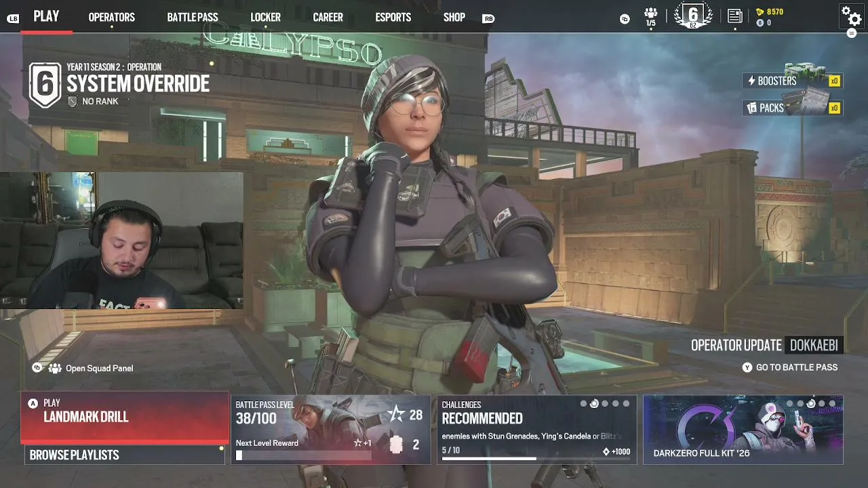Open the PACKS button
868x488 pixels.
pyautogui.click(x=792, y=108)
